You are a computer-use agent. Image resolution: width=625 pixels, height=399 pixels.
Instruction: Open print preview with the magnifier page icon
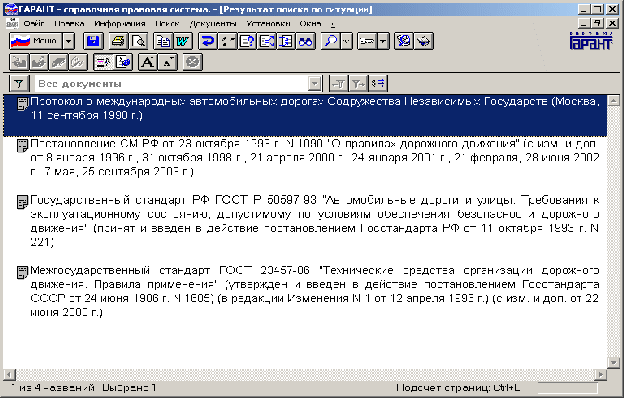pos(138,41)
